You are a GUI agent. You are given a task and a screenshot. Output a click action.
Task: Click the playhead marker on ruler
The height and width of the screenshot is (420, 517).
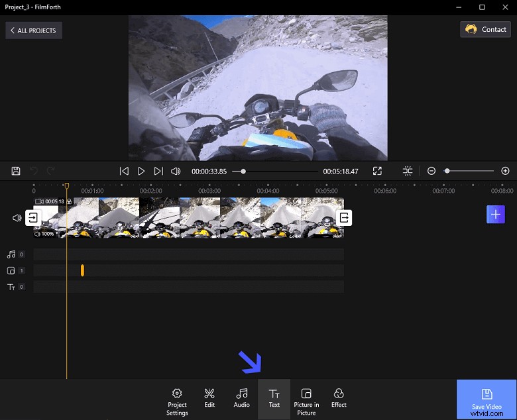coord(66,185)
